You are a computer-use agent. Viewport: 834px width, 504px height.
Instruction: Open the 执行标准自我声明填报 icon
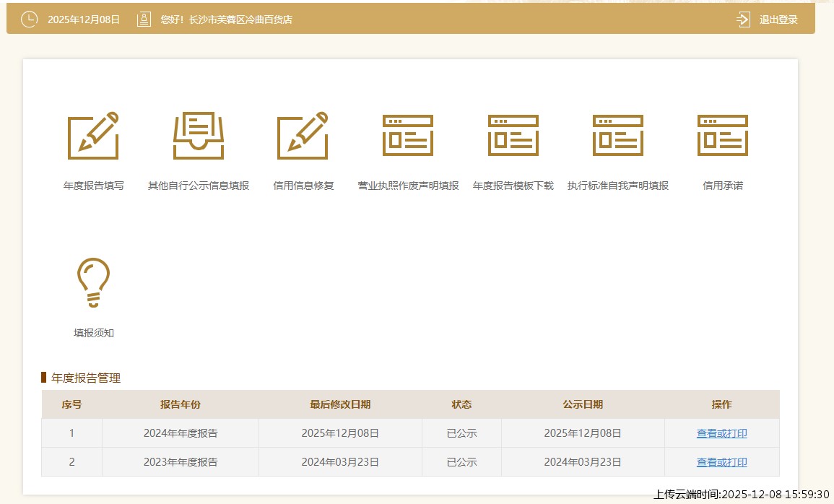[x=618, y=136]
